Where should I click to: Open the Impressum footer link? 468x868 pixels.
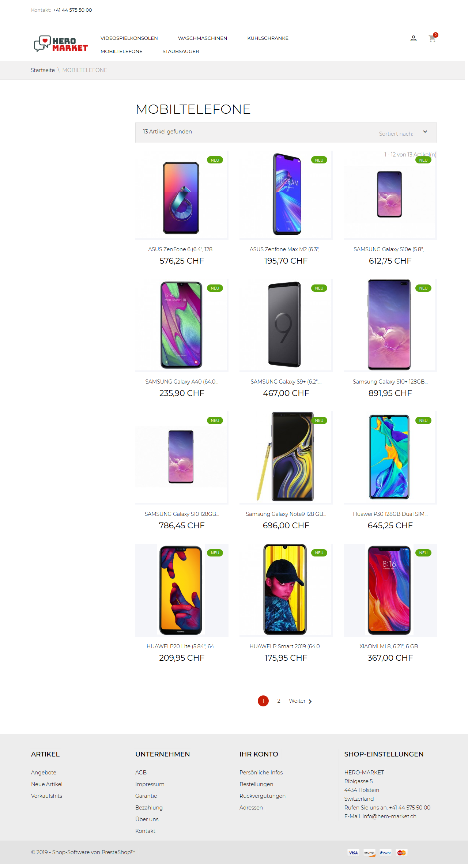pos(150,784)
